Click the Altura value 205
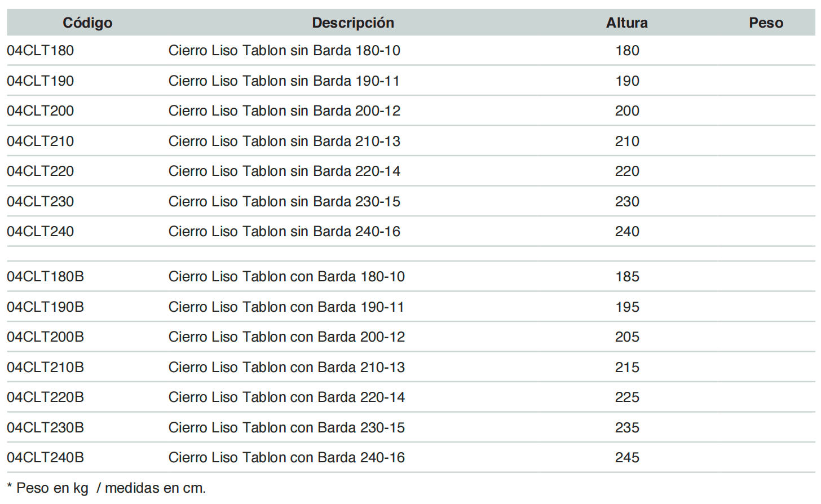 (x=627, y=337)
